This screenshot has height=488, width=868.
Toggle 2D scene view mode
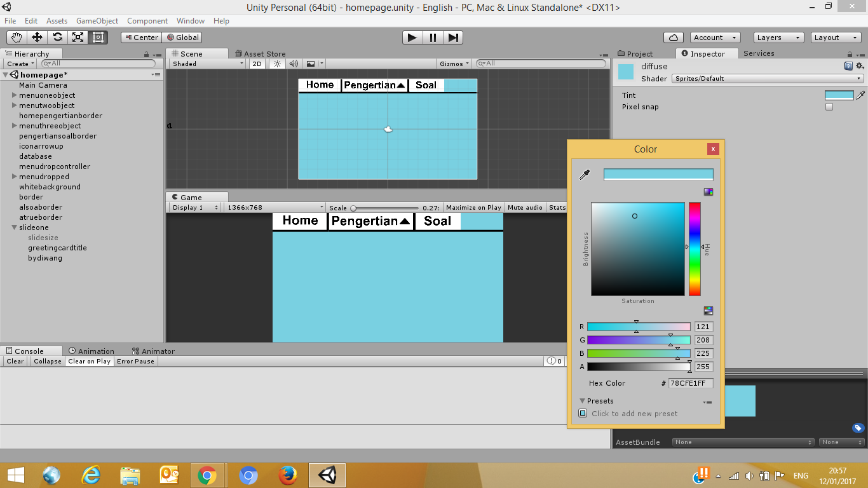point(257,64)
